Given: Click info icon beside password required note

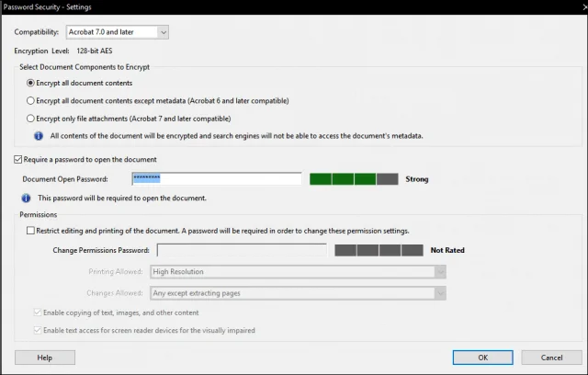Looking at the screenshot, I should tap(26, 198).
